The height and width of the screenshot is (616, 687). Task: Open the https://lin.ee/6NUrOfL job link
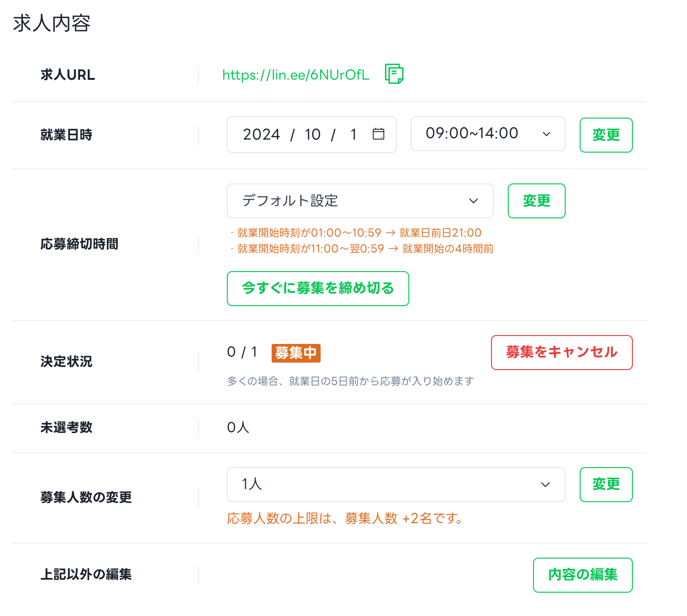(295, 75)
